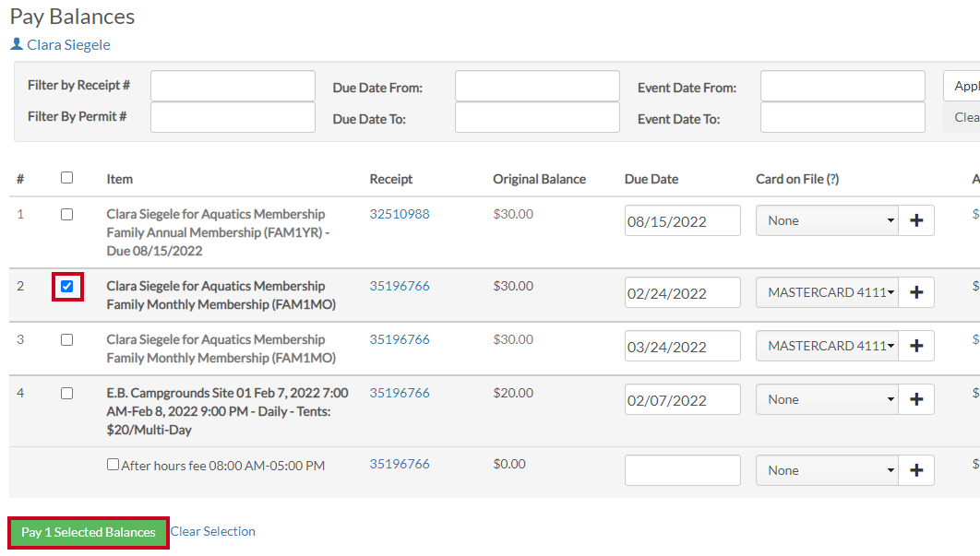Check row 3 Family Monthly Membership checkbox
This screenshot has width=980, height=556.
[66, 340]
